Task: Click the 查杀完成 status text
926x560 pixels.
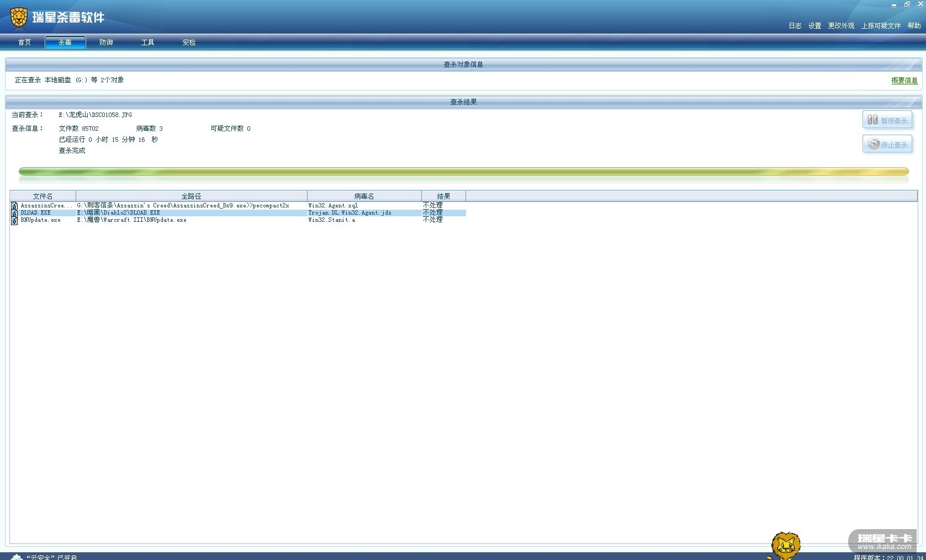Action: [x=72, y=151]
